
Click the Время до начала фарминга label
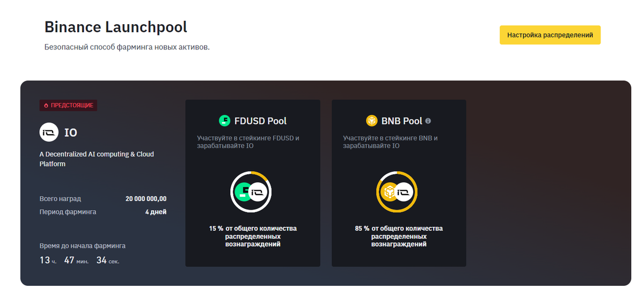(x=83, y=246)
